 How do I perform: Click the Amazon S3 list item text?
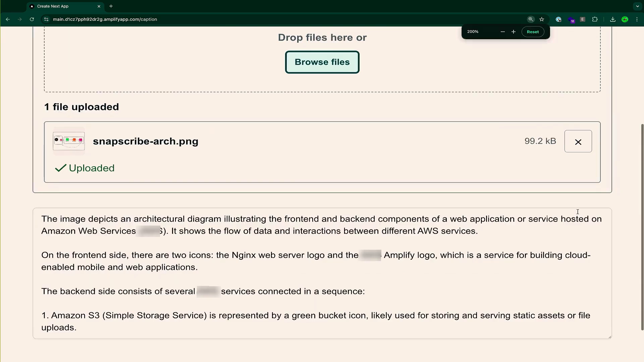316,321
